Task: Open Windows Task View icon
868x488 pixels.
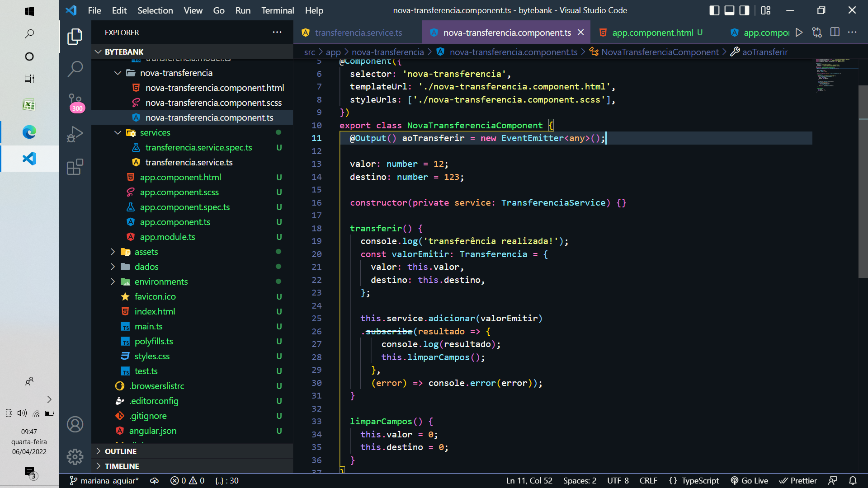Action: 29,79
